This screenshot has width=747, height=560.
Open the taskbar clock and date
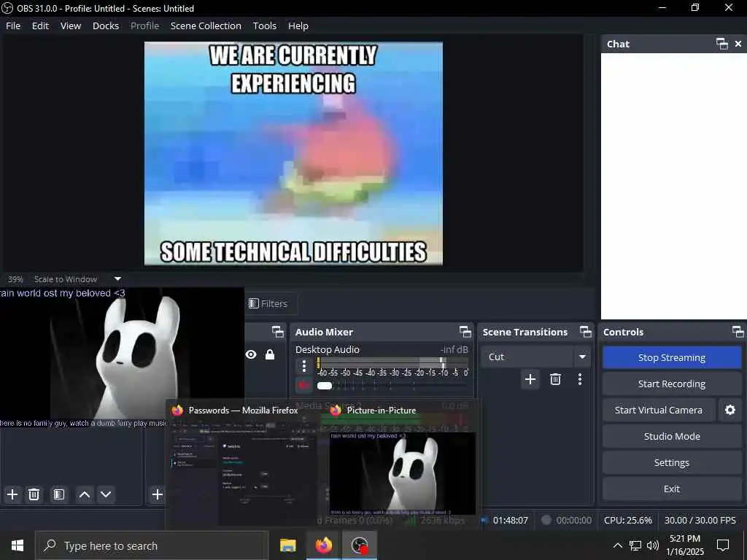[684, 545]
